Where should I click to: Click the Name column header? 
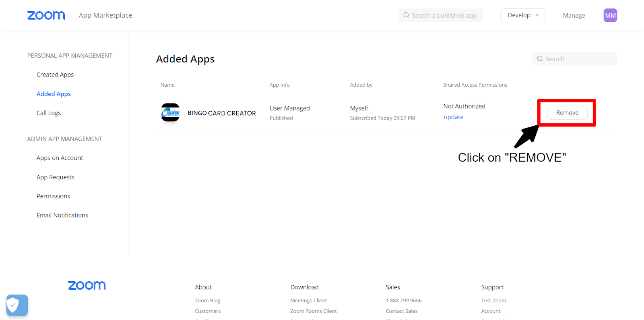[x=167, y=85]
